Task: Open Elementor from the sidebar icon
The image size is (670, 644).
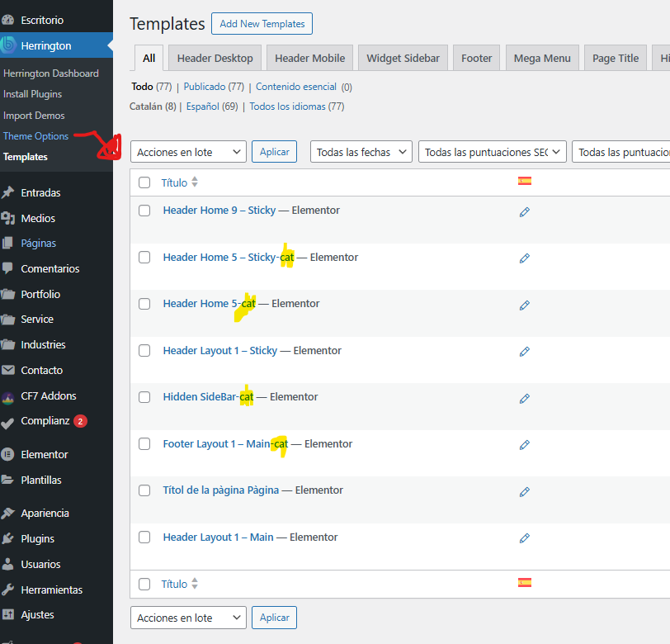Action: [8, 454]
